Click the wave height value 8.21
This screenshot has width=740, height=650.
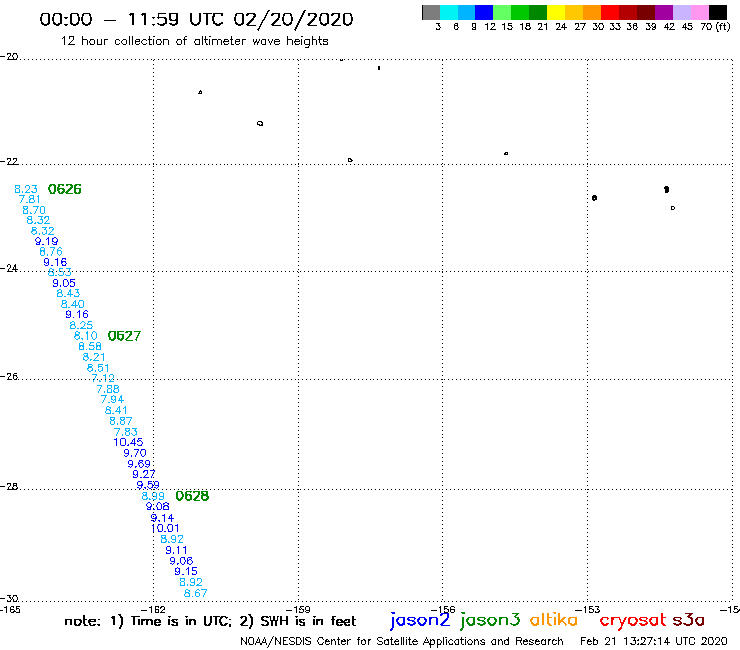click(93, 357)
